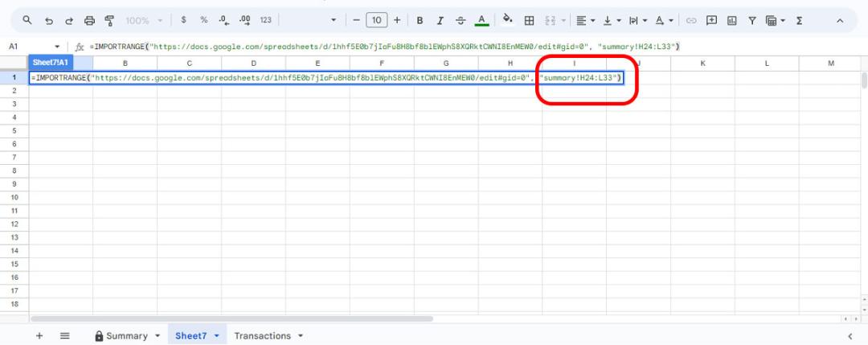Open vertical align dropdown
The width and height of the screenshot is (868, 345).
coord(612,20)
